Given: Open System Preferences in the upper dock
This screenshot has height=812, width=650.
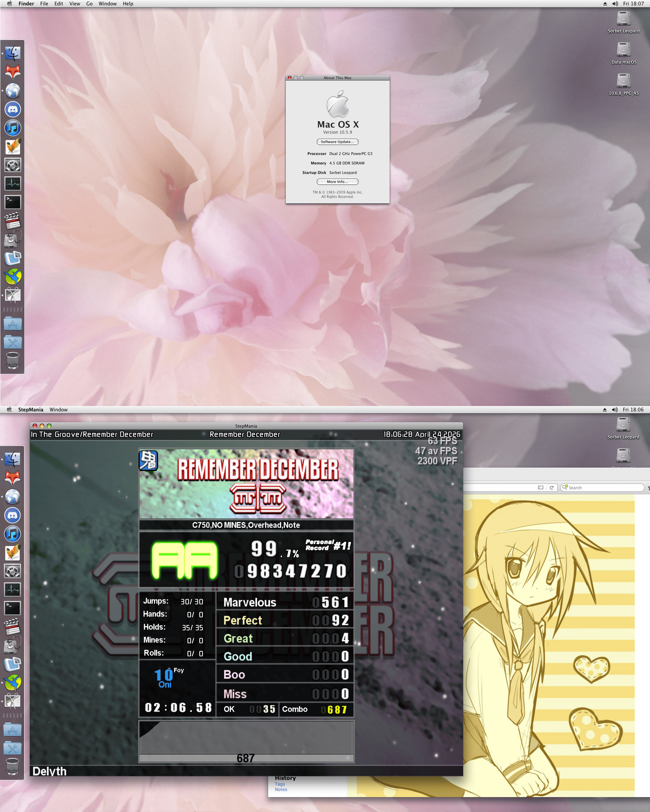Looking at the screenshot, I should 13,165.
